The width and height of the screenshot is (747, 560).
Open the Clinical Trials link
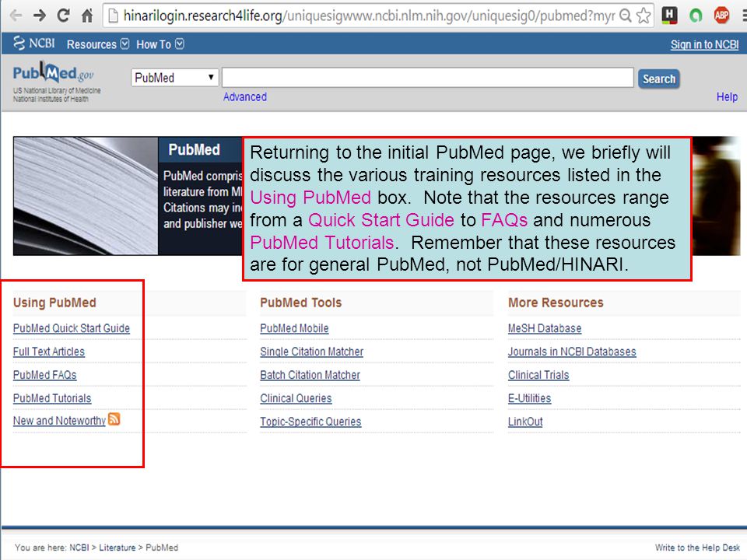click(538, 375)
